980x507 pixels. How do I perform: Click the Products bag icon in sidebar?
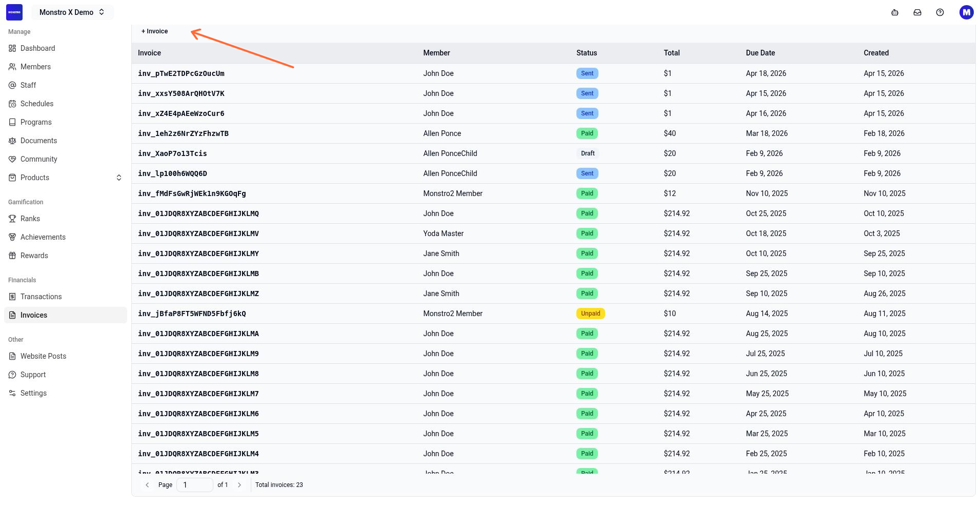pos(12,178)
